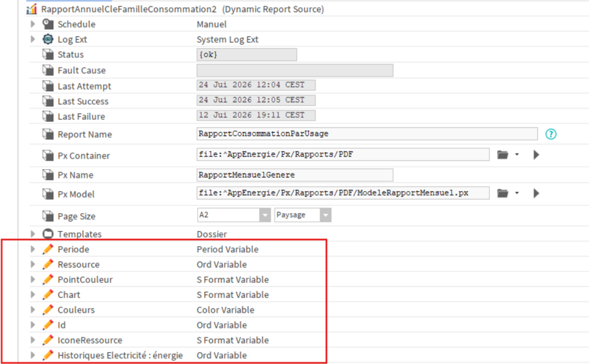Click the 'Dossier' templates value
This screenshot has height=364, width=589.
(212, 234)
